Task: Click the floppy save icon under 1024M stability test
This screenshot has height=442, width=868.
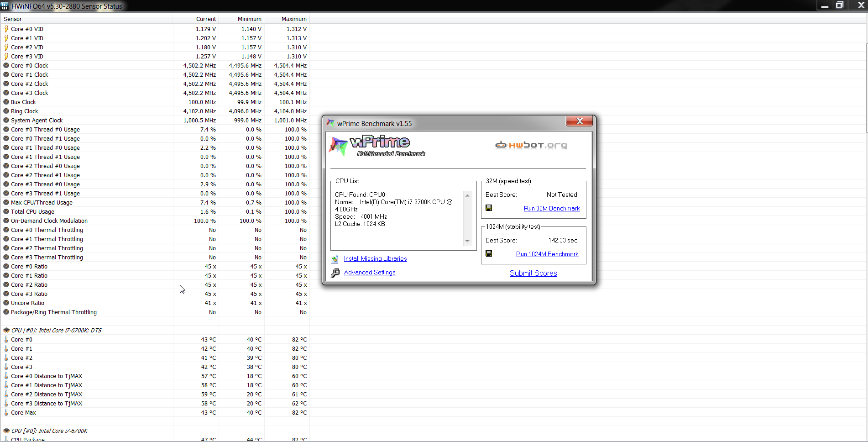Action: click(x=489, y=253)
